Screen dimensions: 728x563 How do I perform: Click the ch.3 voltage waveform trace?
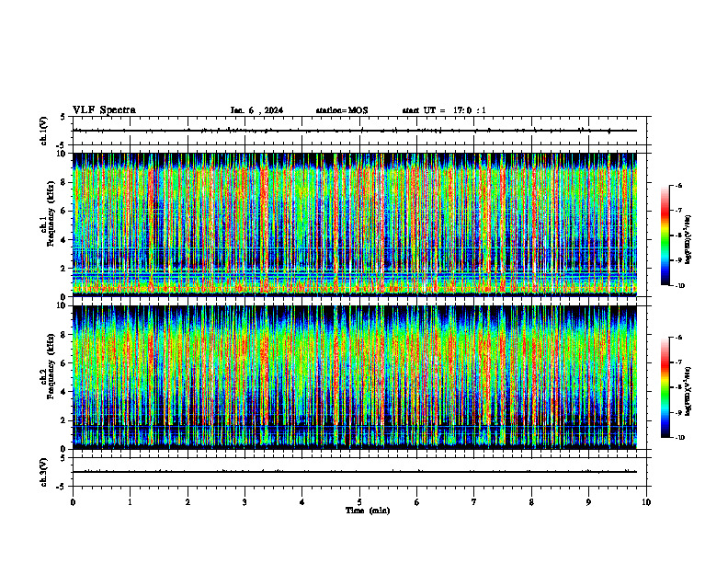coord(355,472)
